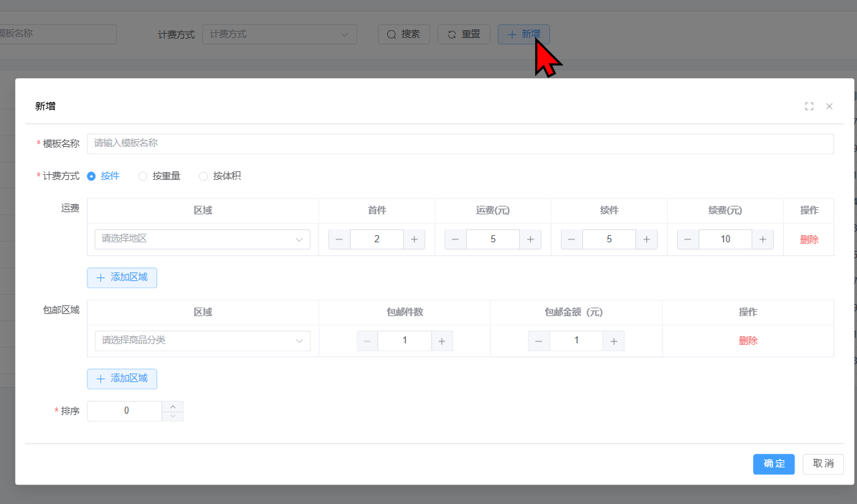Screen dimensions: 857x504
Task: Click the search magnifier icon on 搜索 button
Action: (x=392, y=34)
